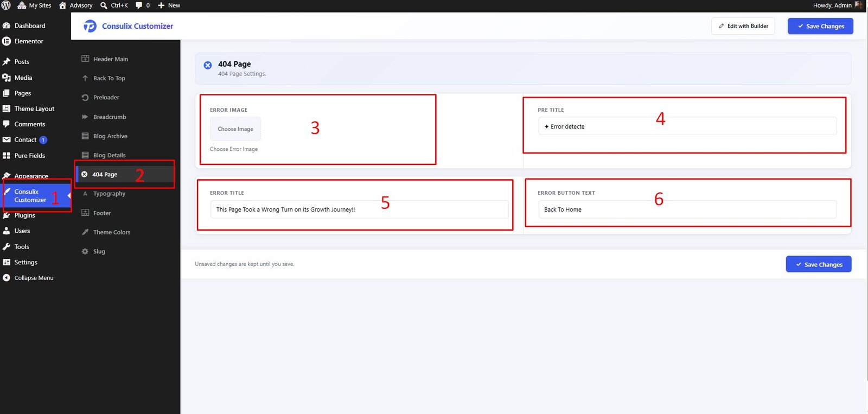868x414 pixels.
Task: Click the Tools wrench icon
Action: pos(7,246)
